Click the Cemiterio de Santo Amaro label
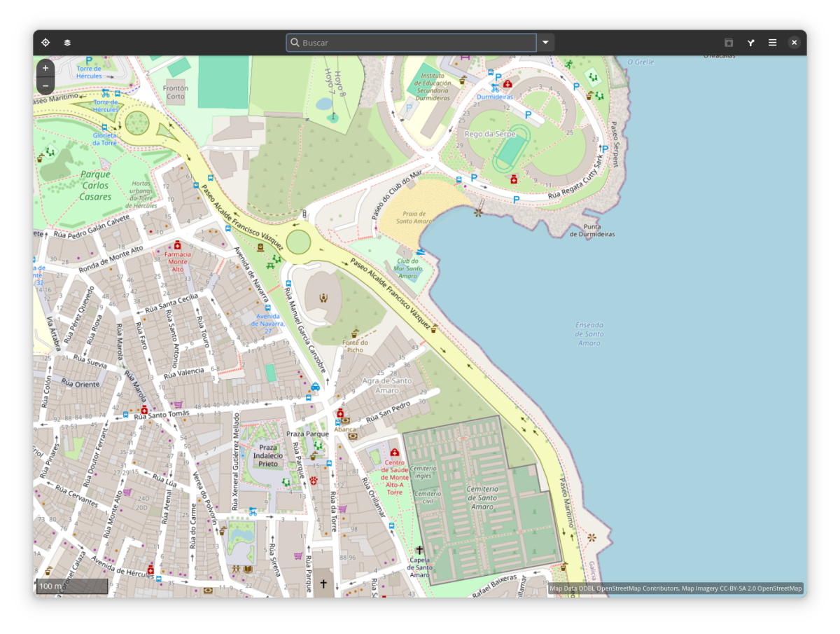Viewport: 840px width, 634px height. pos(482,497)
